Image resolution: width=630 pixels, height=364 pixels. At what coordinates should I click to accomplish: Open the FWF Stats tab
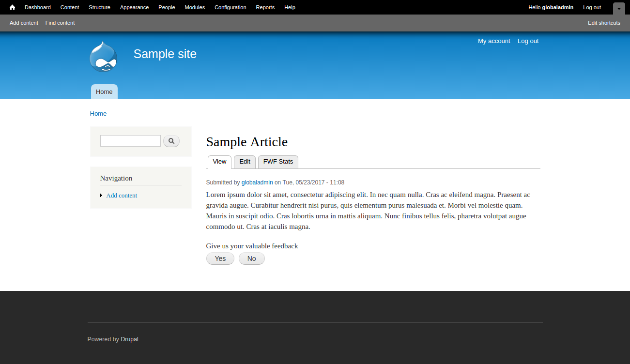click(x=277, y=162)
